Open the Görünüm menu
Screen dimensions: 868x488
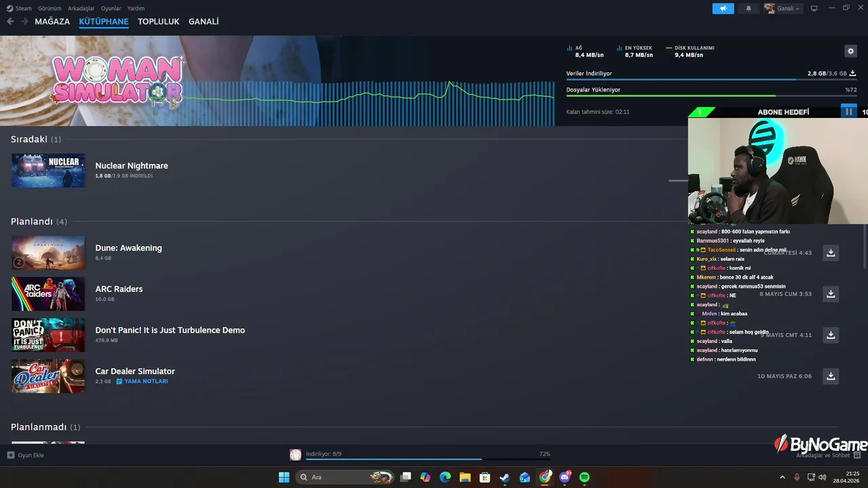(50, 8)
